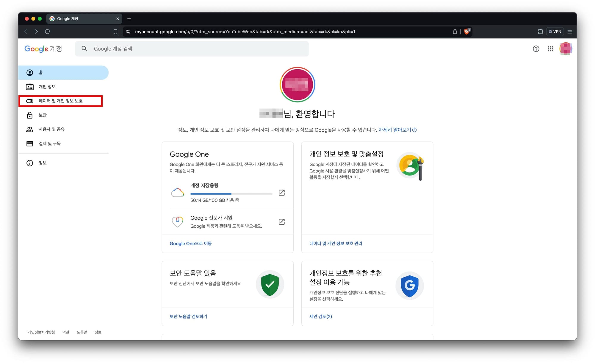Click the privacy personalization illustration
Screen dimensions: 595x364
(411, 166)
